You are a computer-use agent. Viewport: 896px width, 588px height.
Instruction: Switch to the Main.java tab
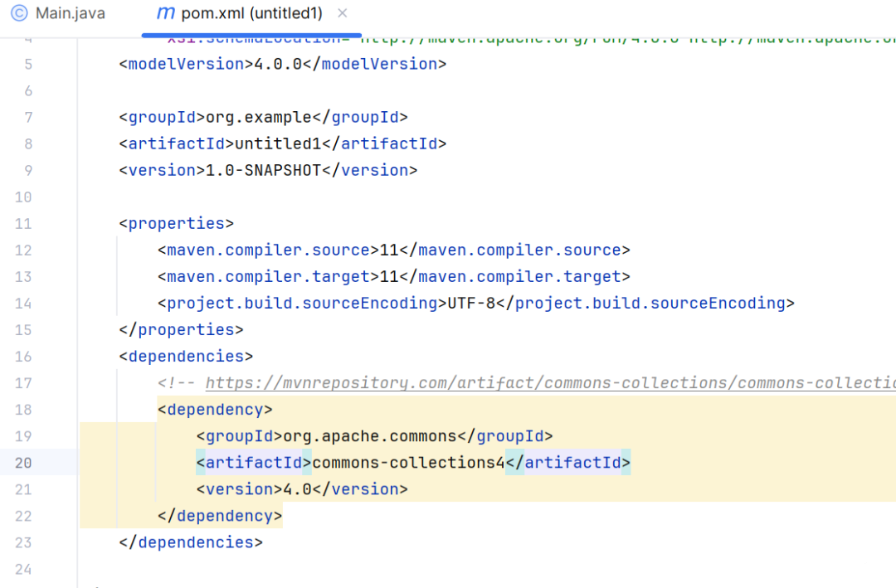58,13
